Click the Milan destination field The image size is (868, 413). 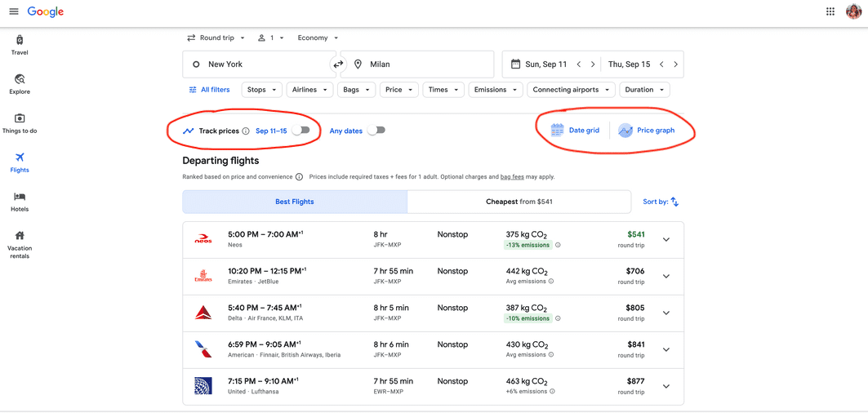(417, 64)
